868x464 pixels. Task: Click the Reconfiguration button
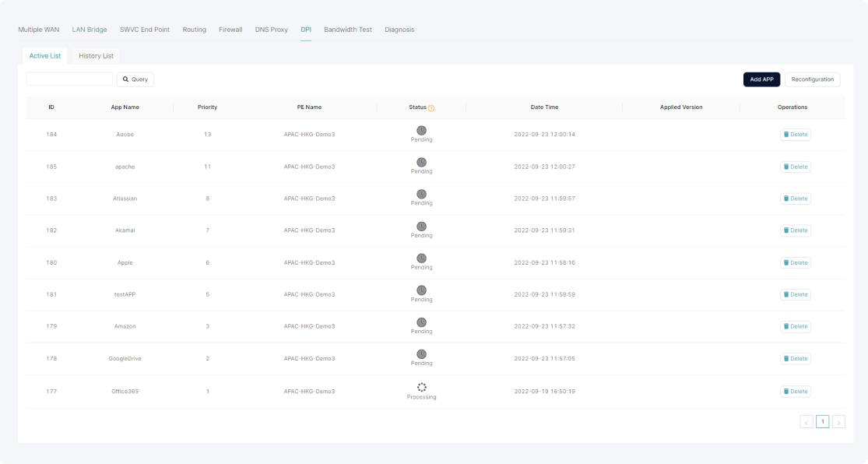[x=812, y=79]
